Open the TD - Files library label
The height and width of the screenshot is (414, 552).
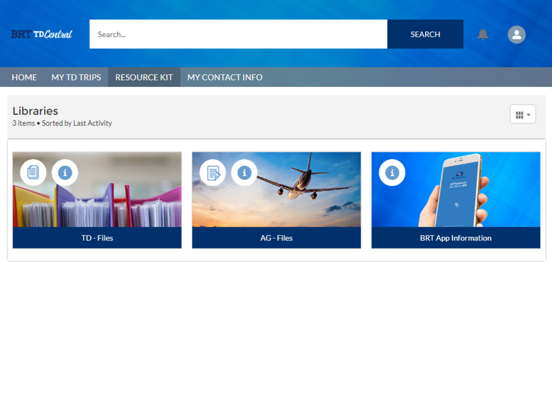click(x=97, y=238)
